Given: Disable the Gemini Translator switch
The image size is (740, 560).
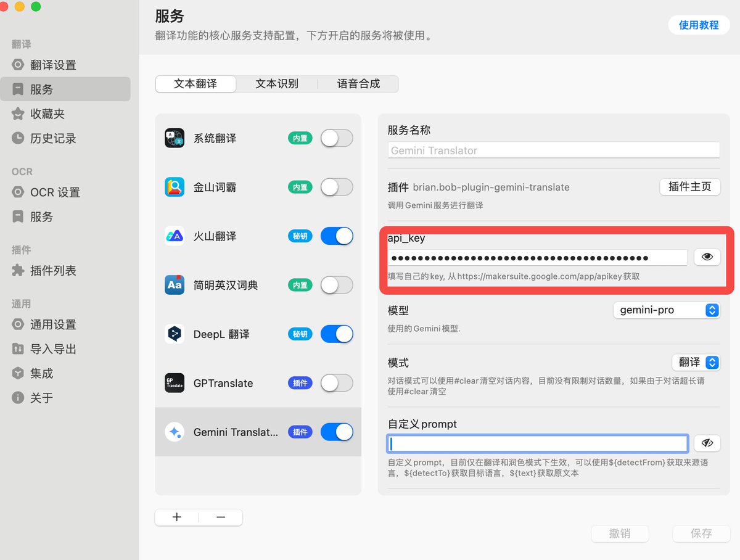Looking at the screenshot, I should point(337,432).
